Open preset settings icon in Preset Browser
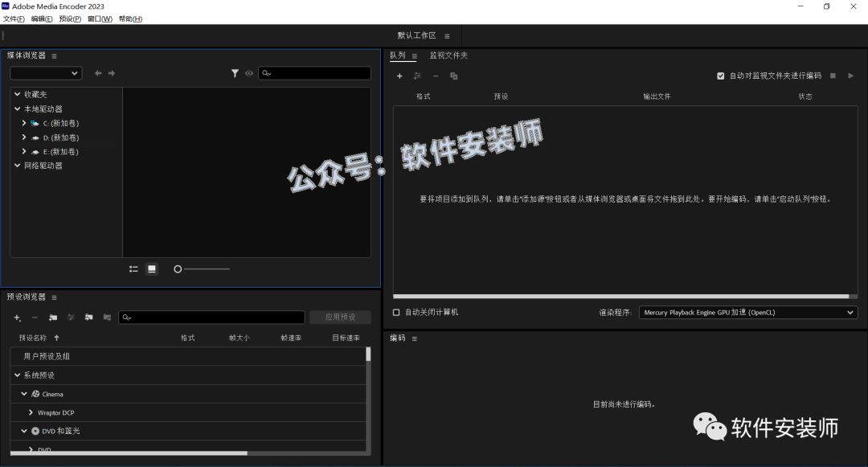The height and width of the screenshot is (467, 868). click(71, 317)
